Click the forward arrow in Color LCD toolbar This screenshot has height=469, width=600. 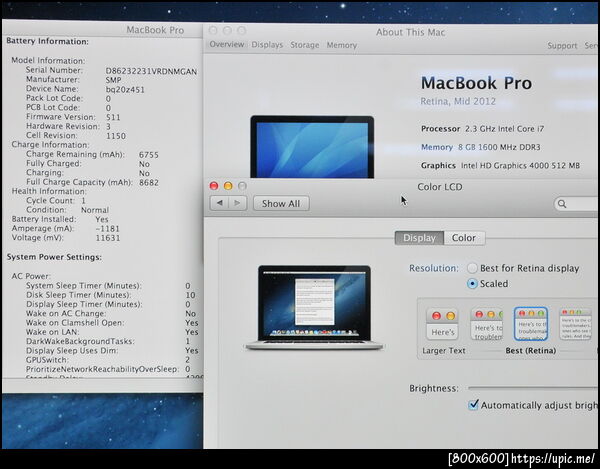pyautogui.click(x=238, y=203)
